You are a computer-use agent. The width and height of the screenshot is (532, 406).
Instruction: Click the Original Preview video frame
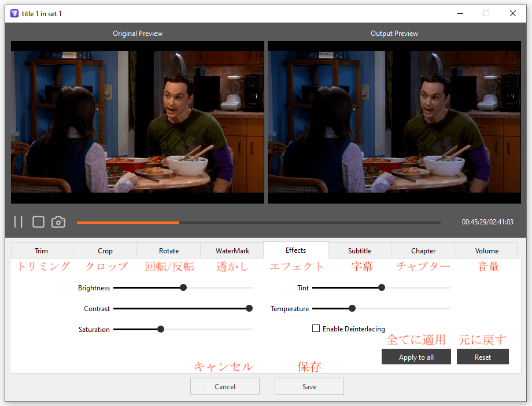[138, 122]
